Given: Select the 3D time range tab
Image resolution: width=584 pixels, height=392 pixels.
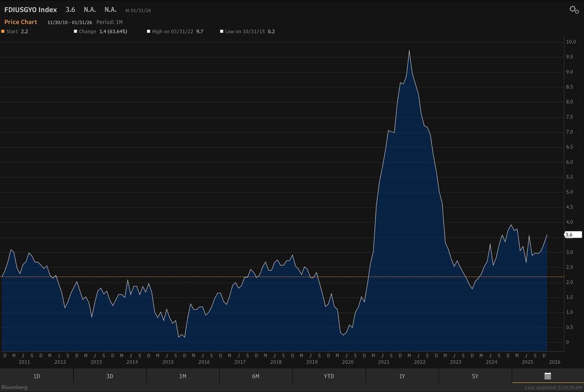Looking at the screenshot, I should coord(109,376).
